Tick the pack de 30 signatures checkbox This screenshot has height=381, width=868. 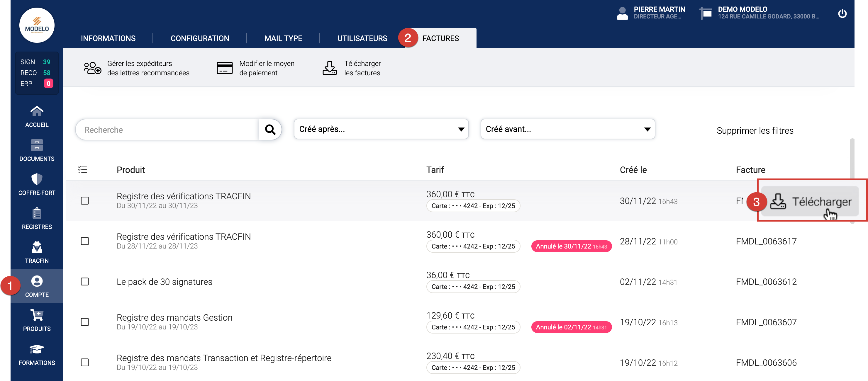pyautogui.click(x=85, y=282)
